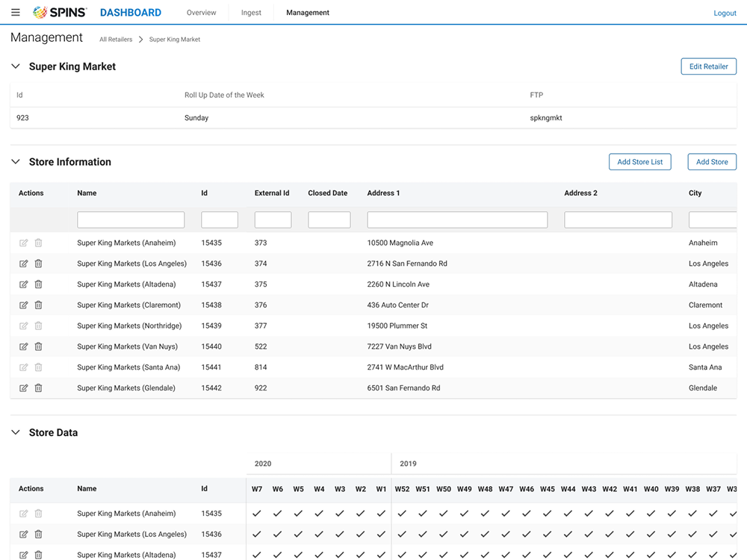Delete the Super King Markets (Claremont) store
This screenshot has width=747, height=560.
pyautogui.click(x=39, y=305)
